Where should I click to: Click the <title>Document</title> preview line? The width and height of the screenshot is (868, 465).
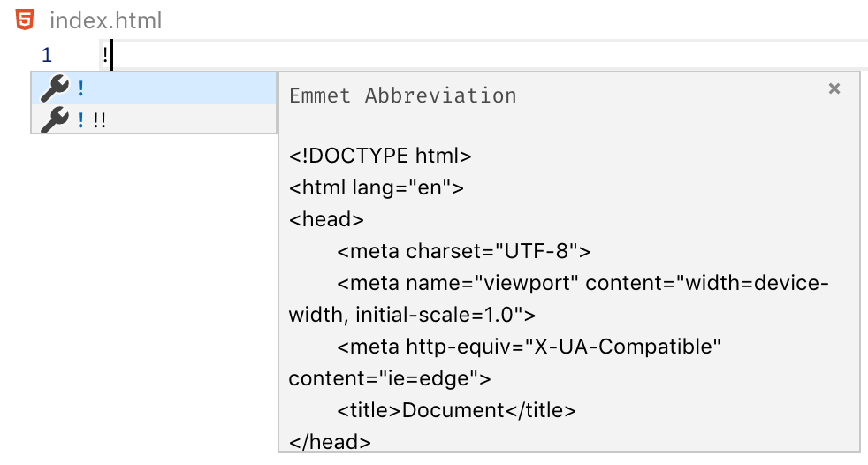coord(456,410)
